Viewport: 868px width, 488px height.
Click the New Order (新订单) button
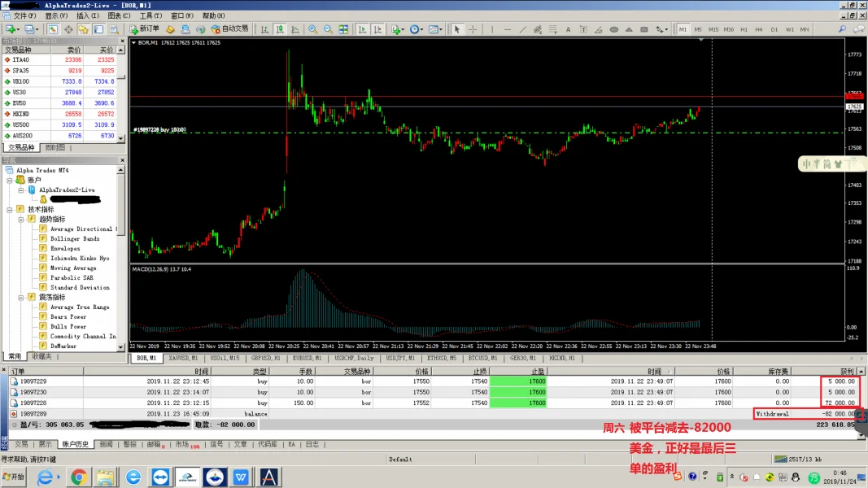pos(142,29)
